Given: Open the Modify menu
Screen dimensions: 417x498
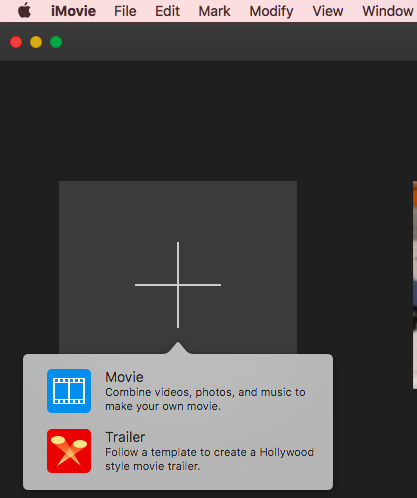Looking at the screenshot, I should (271, 11).
